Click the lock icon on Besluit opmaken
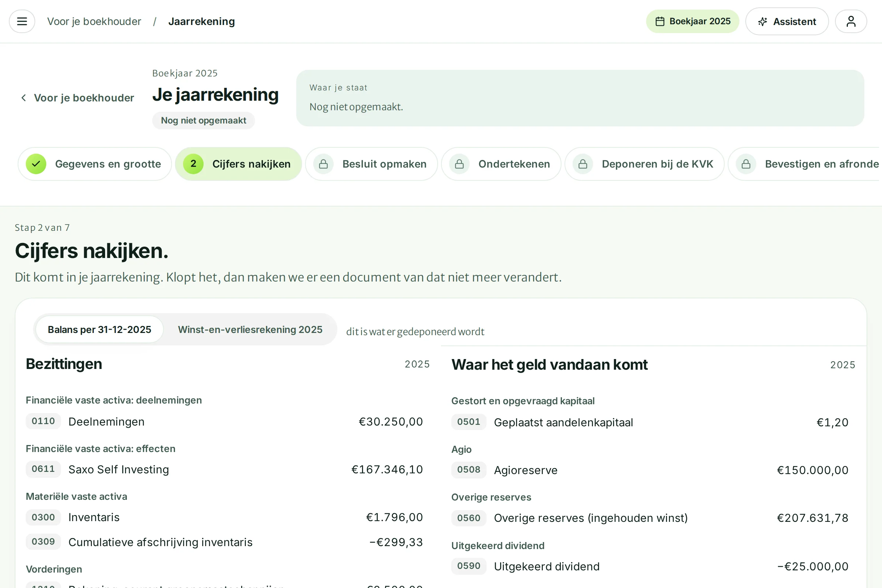The image size is (882, 588). (323, 164)
